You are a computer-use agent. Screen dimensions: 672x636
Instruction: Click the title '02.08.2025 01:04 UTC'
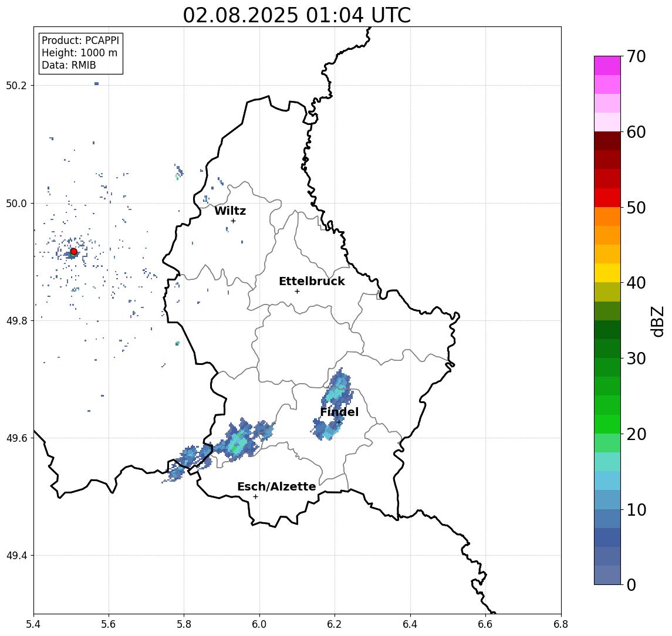(x=296, y=15)
